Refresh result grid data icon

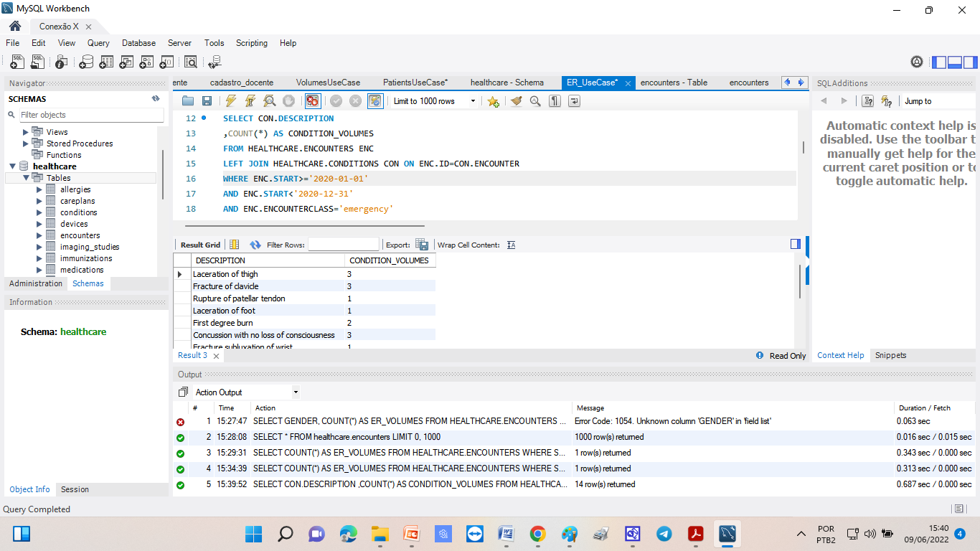[x=255, y=245]
